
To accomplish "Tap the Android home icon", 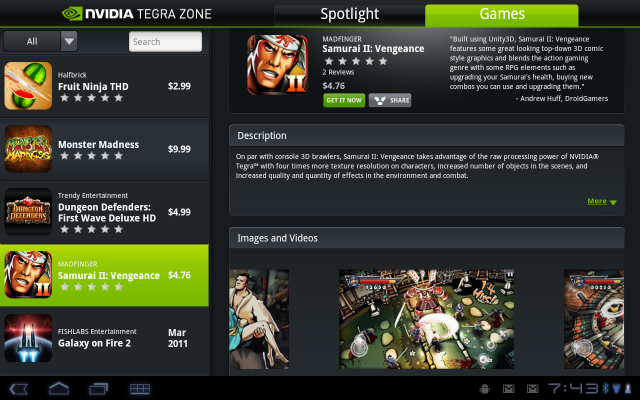I will pos(59,389).
